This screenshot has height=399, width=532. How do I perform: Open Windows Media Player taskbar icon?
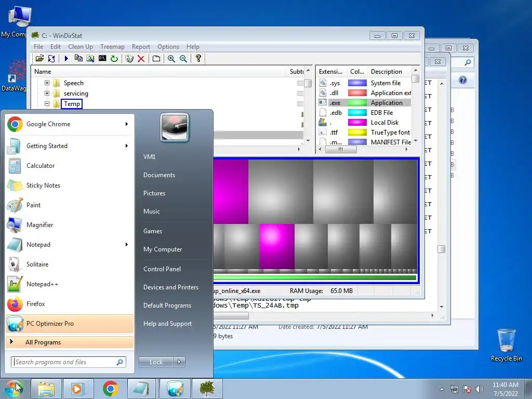coord(78,389)
